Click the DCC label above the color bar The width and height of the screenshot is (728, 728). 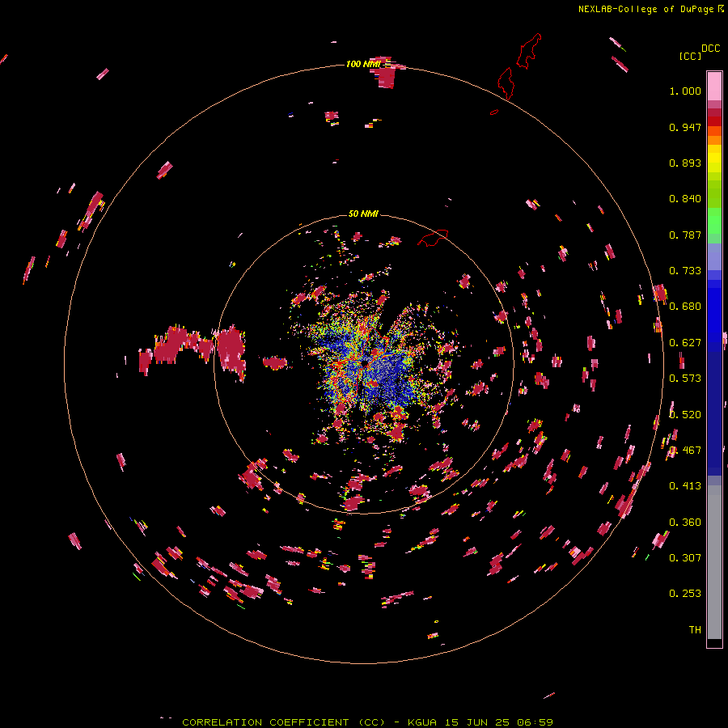710,49
